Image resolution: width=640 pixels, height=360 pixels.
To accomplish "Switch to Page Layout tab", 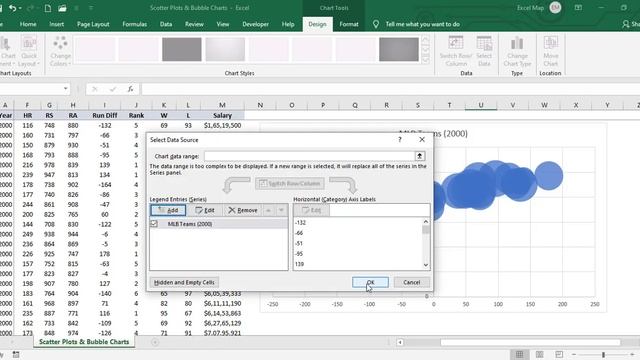I will pos(93,24).
